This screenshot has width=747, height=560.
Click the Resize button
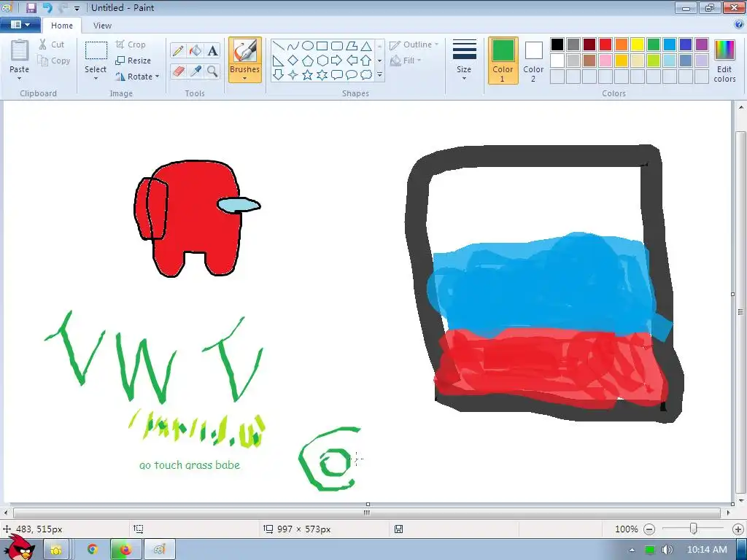133,61
